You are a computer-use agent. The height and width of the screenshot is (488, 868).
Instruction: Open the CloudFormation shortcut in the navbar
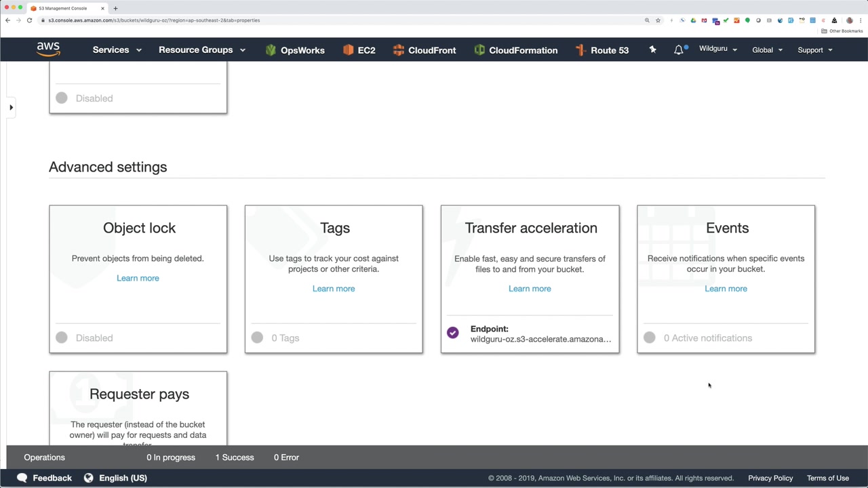pos(515,50)
